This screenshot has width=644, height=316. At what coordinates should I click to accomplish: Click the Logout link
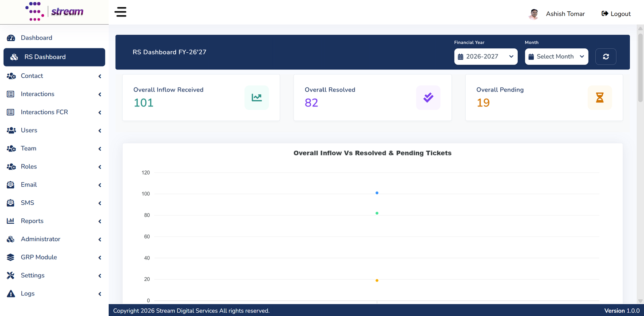616,14
